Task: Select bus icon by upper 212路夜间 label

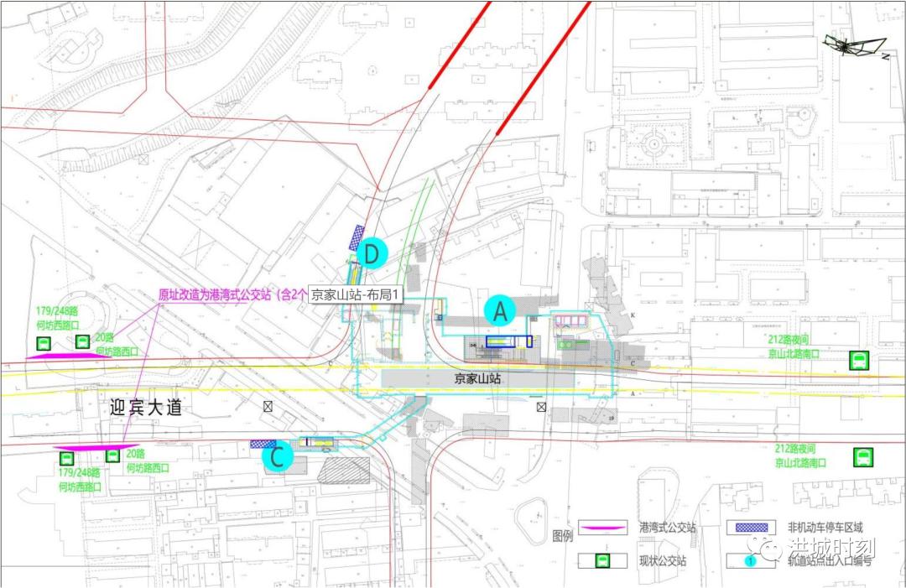Action: pos(859,361)
